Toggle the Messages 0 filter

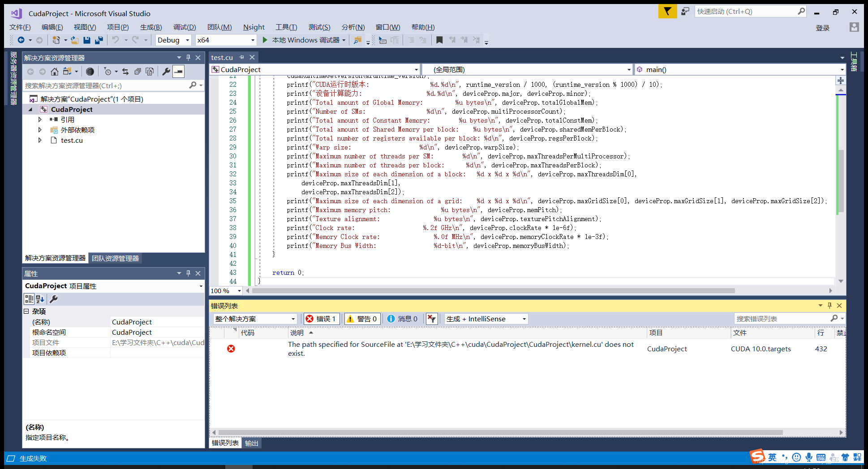[x=403, y=319]
